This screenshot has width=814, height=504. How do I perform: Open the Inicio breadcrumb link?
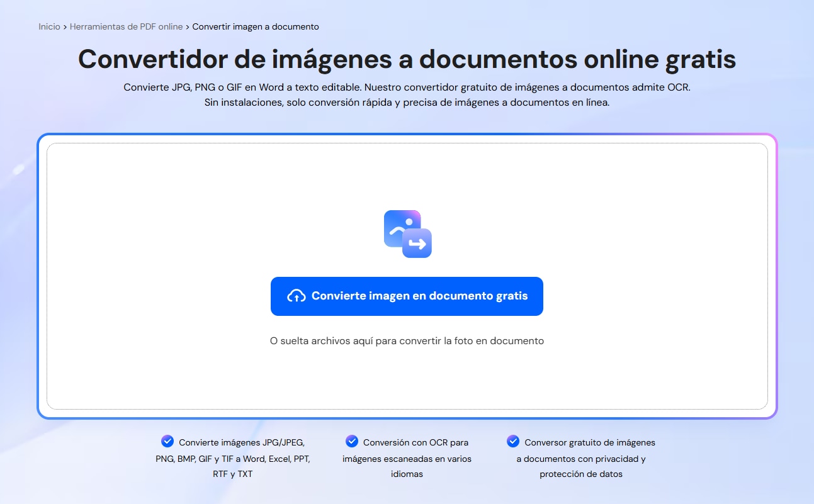[x=49, y=26]
